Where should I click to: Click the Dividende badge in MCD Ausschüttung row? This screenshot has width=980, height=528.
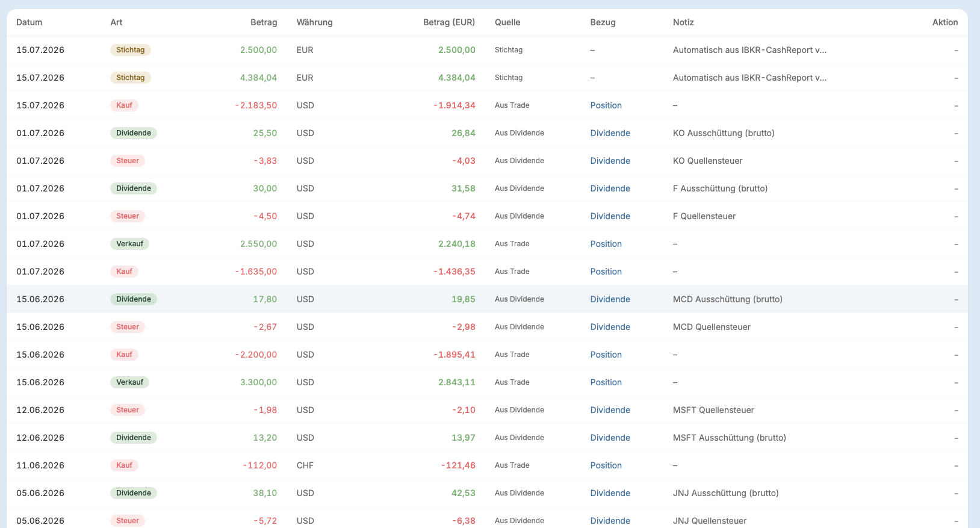(x=133, y=299)
